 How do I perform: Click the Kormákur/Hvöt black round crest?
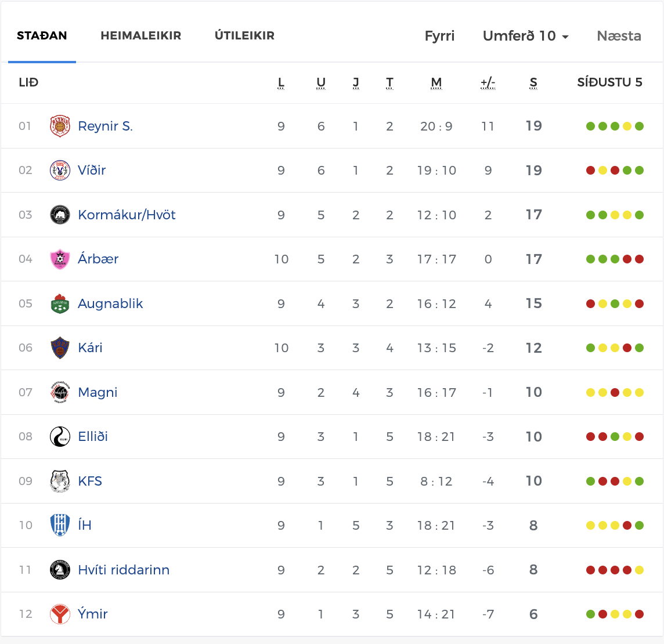pos(60,215)
